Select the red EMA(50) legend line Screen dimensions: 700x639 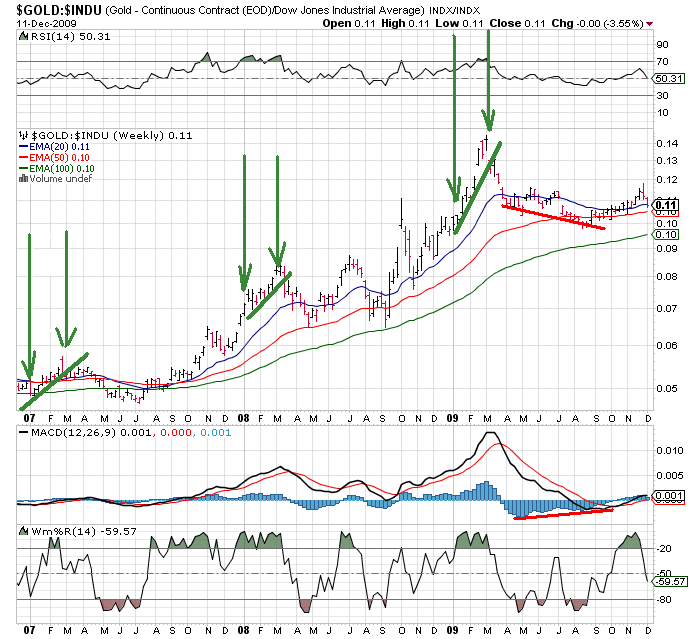pos(24,157)
